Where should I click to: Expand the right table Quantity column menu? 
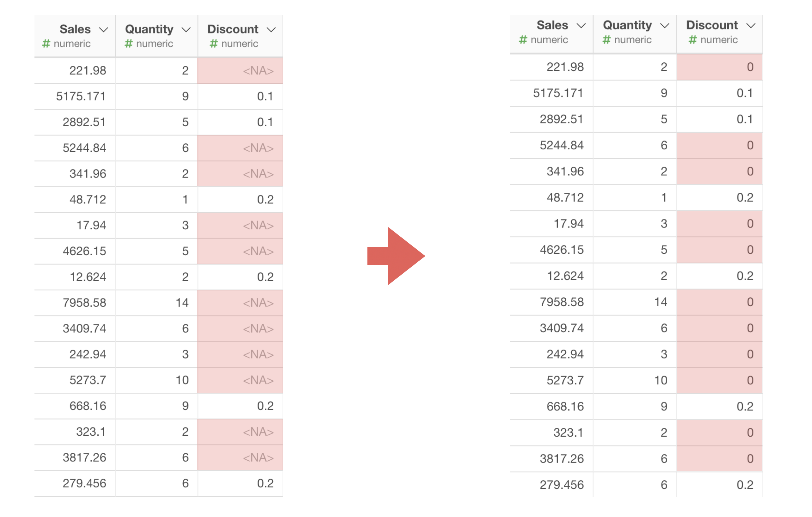[x=665, y=26]
